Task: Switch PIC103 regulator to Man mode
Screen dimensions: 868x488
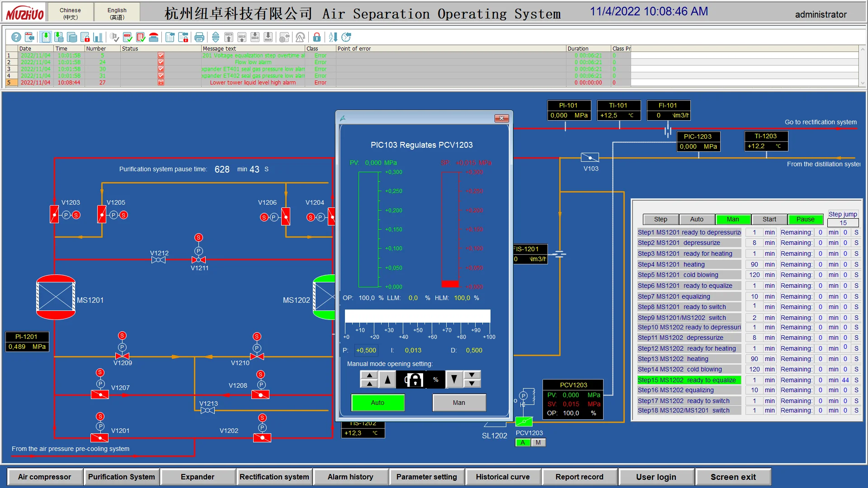Action: pos(459,403)
